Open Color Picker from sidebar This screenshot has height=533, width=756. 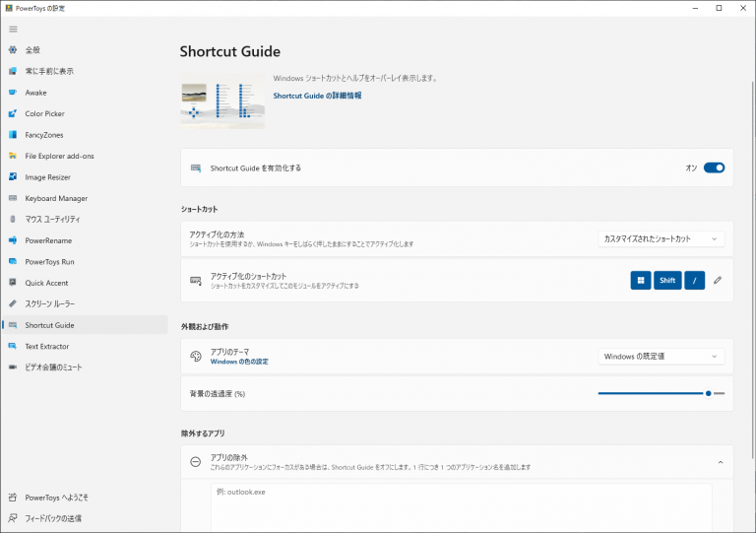pyautogui.click(x=44, y=113)
